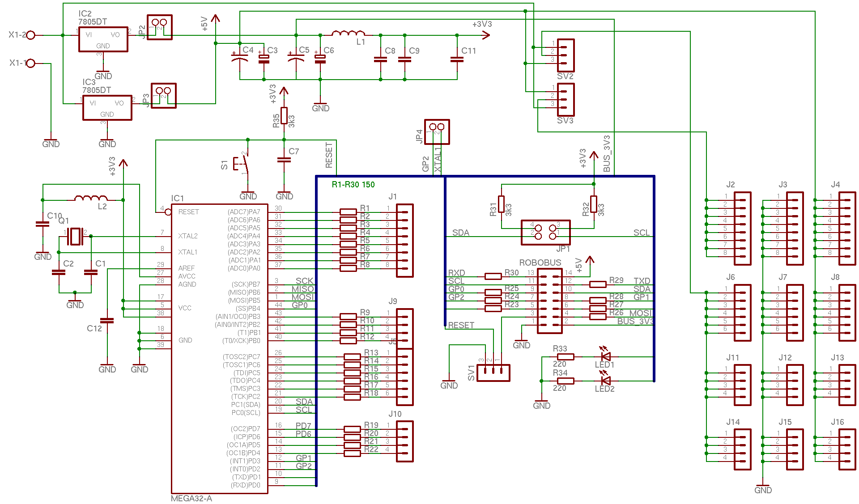Select the IC3 7805DT regulator symbol
Screen dimensions: 859x504
[x=107, y=107]
